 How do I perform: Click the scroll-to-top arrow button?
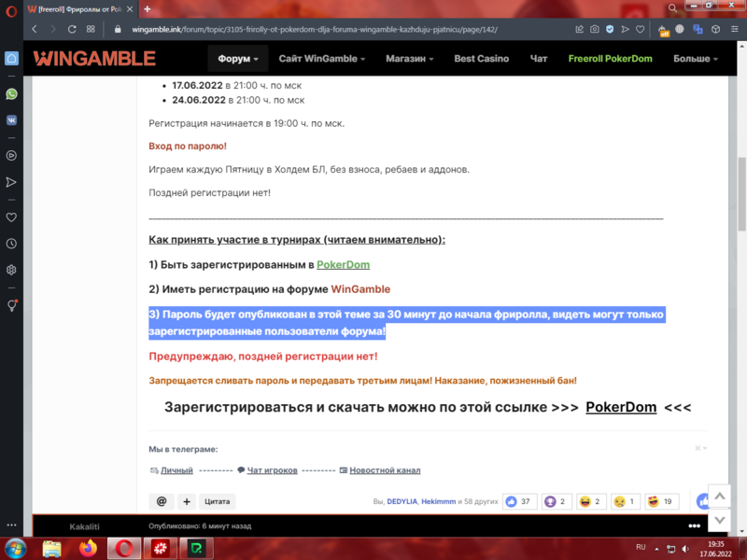pos(719,495)
